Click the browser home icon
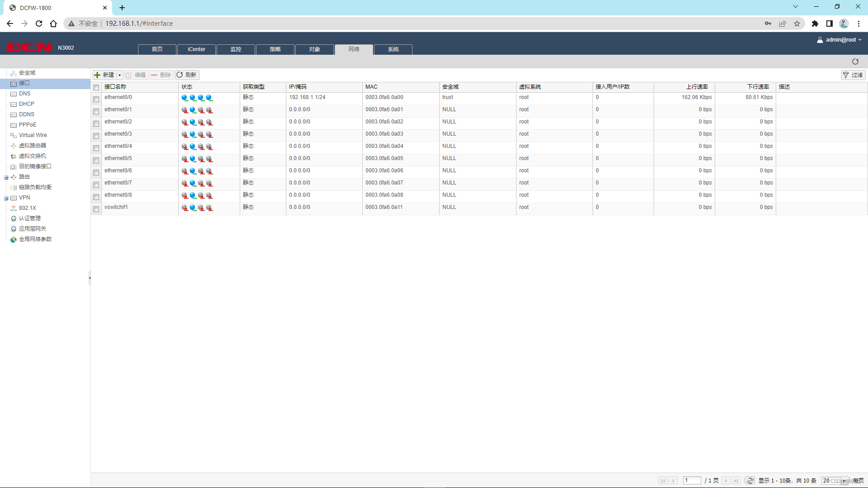The image size is (868, 488). pos(53,24)
